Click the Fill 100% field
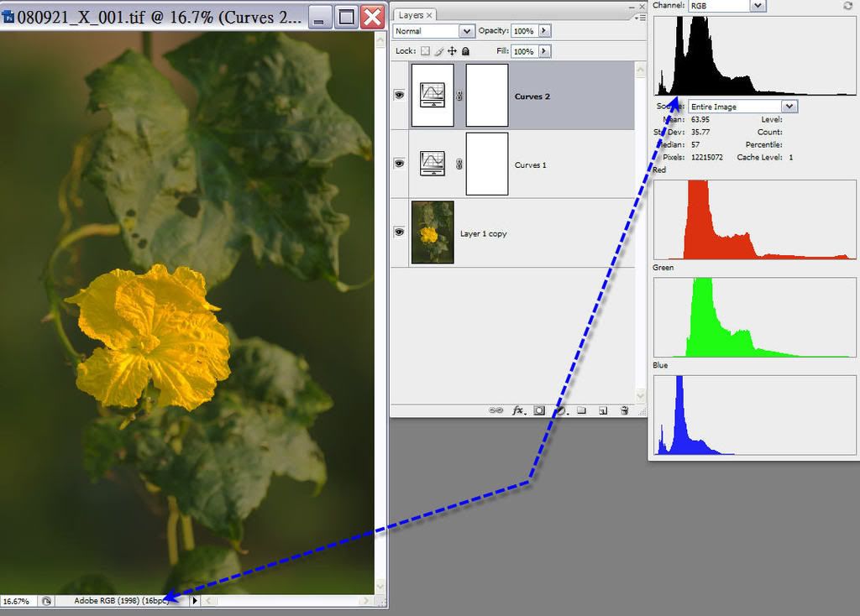Image resolution: width=860 pixels, height=616 pixels. pos(524,51)
